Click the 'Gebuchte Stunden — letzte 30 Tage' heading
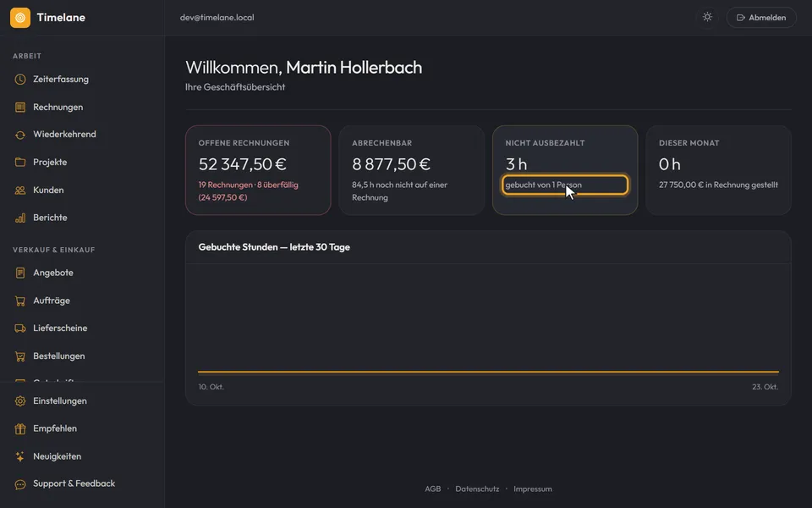 274,247
